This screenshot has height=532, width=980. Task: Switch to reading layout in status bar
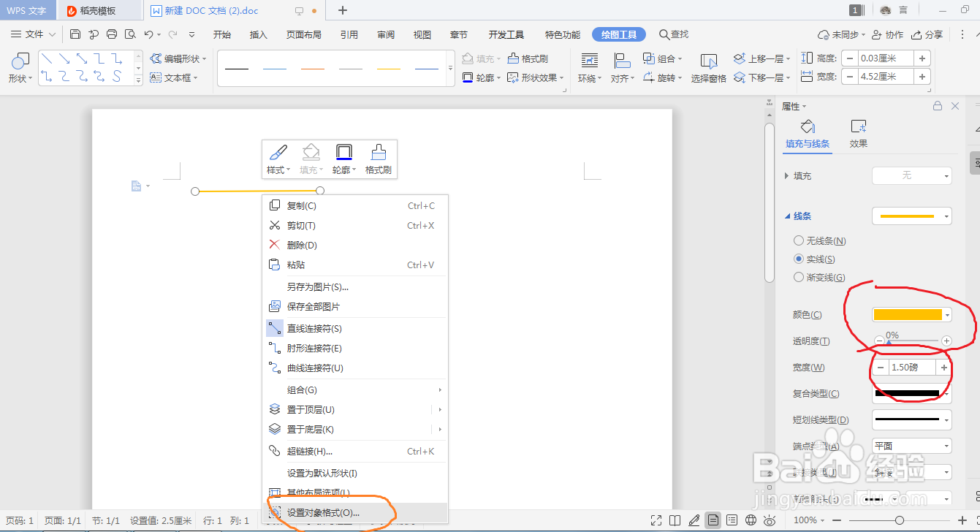click(675, 520)
